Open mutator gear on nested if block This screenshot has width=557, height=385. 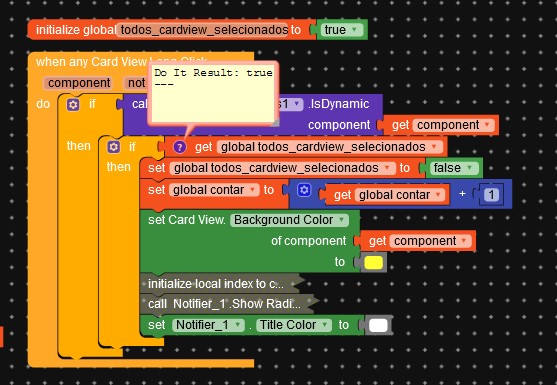tap(114, 147)
